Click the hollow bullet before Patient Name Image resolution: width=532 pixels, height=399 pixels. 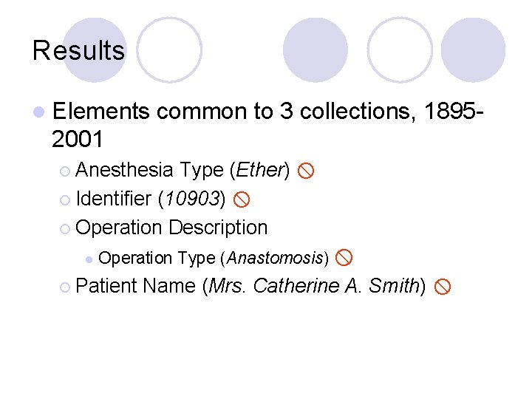point(65,287)
